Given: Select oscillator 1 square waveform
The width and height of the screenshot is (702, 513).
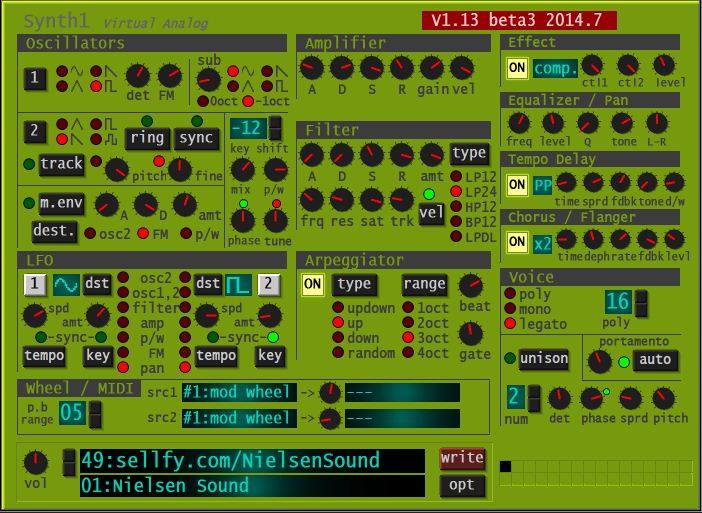Looking at the screenshot, I should point(96,86).
